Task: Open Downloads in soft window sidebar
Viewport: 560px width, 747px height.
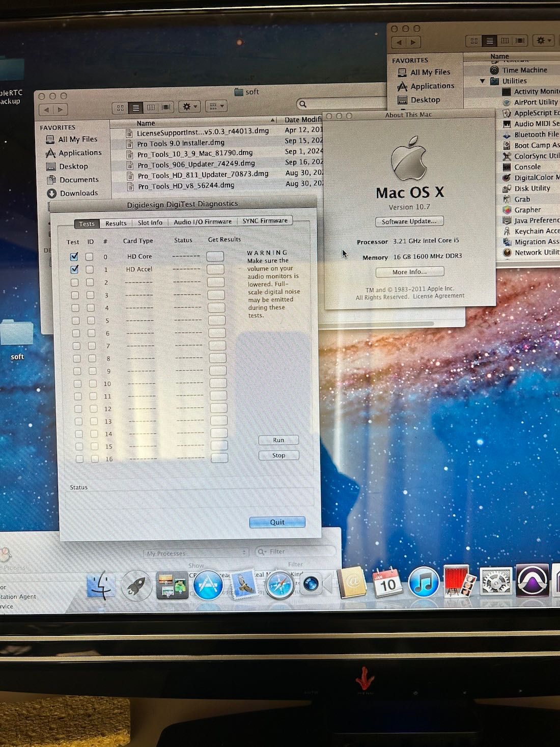Action: point(72,193)
